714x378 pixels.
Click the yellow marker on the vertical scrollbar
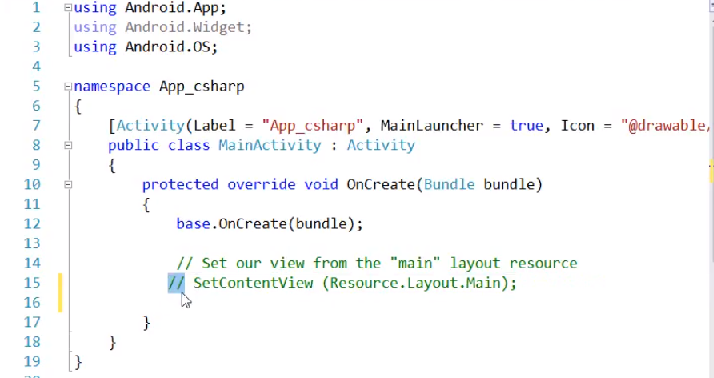tap(711, 171)
